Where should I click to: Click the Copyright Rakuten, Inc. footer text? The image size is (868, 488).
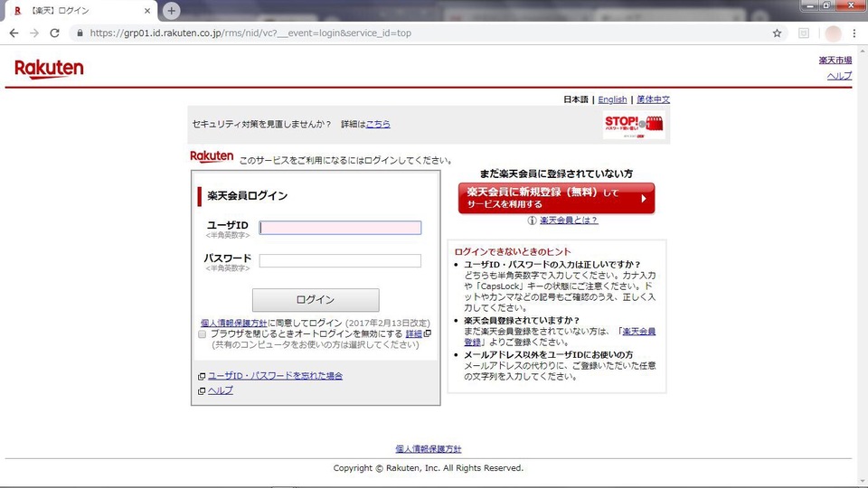click(x=429, y=468)
